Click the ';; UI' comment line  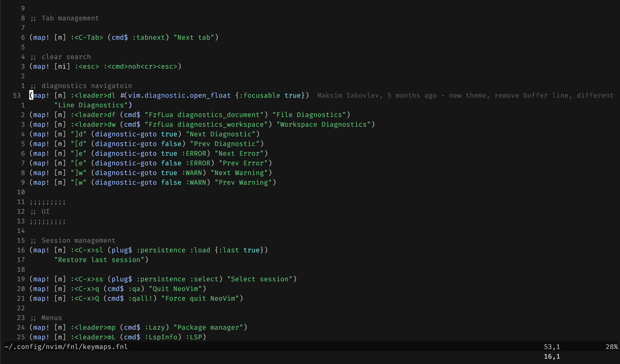click(x=40, y=211)
